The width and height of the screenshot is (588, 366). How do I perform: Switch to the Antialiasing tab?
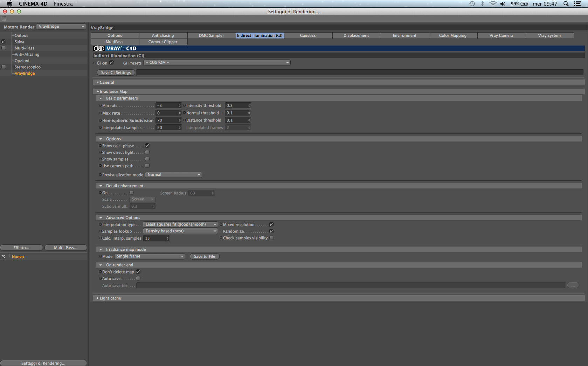163,35
